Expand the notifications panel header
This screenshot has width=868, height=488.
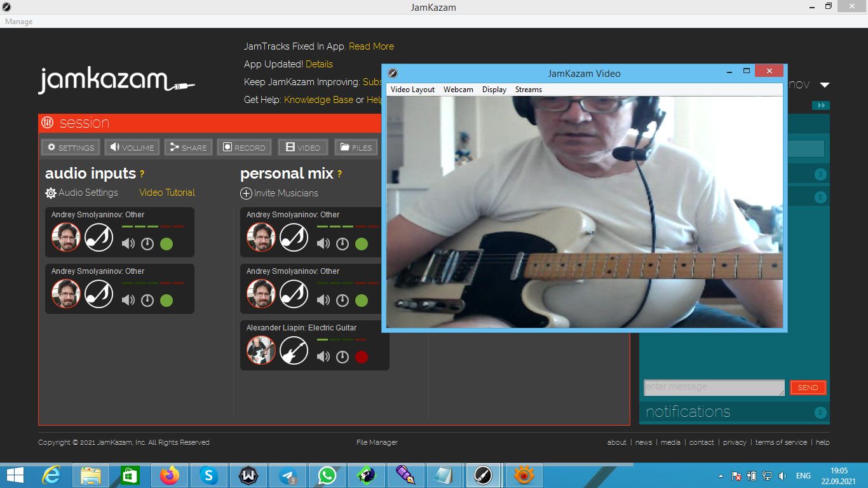[734, 412]
